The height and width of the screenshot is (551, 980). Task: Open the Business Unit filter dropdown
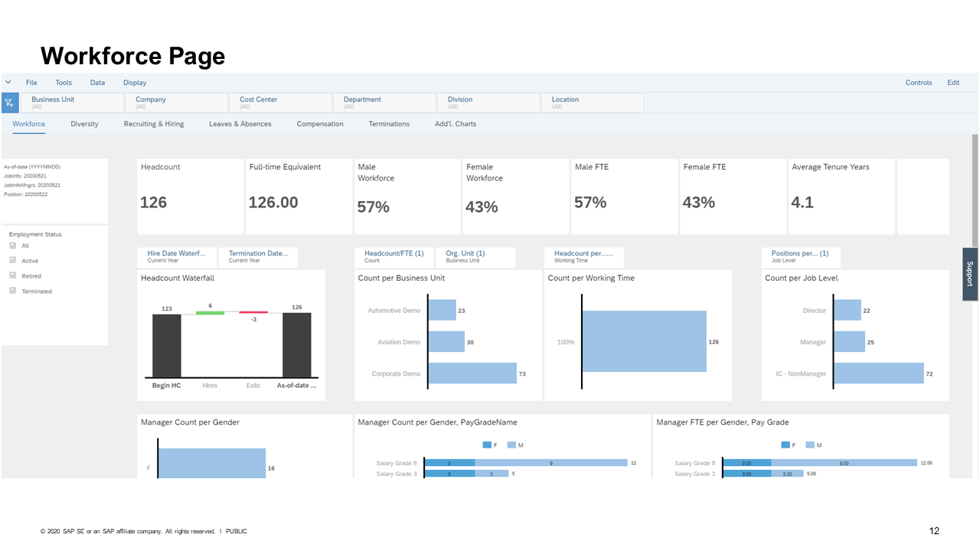(73, 103)
